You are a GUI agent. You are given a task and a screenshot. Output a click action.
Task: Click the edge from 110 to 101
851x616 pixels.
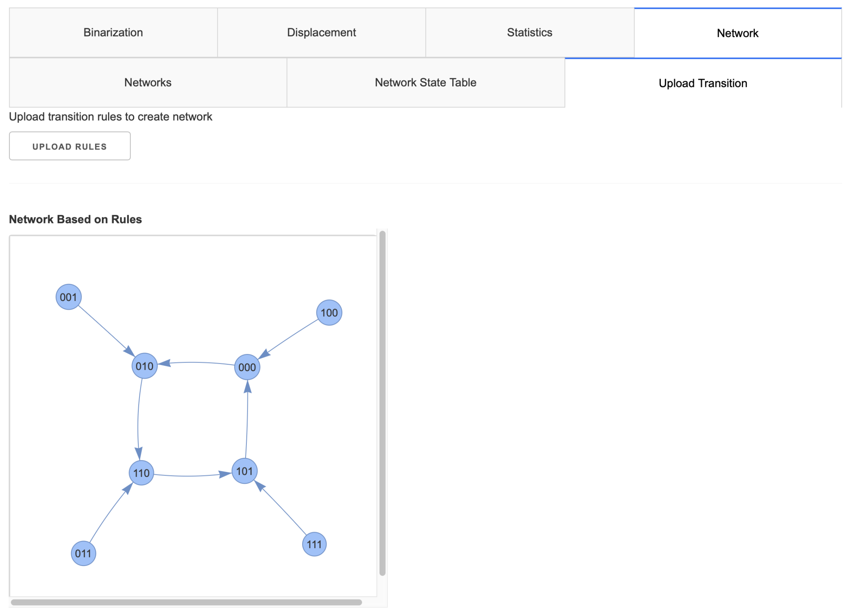click(x=188, y=476)
